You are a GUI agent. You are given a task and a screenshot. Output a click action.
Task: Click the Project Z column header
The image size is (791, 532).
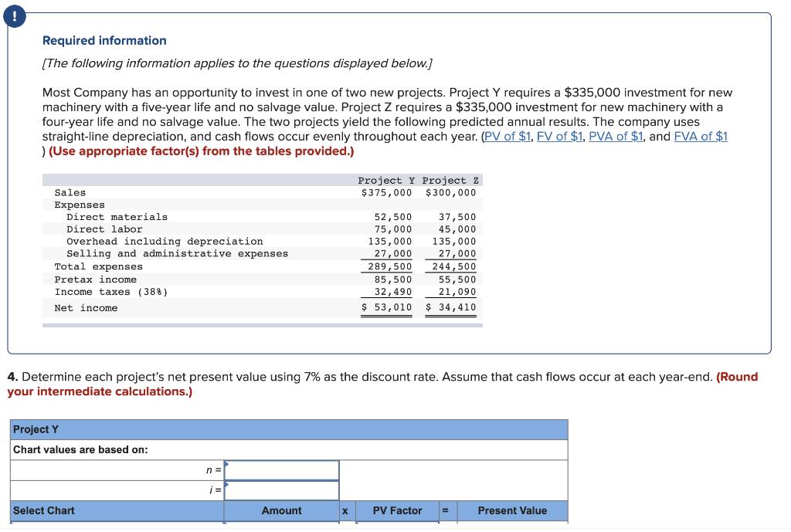(x=451, y=180)
